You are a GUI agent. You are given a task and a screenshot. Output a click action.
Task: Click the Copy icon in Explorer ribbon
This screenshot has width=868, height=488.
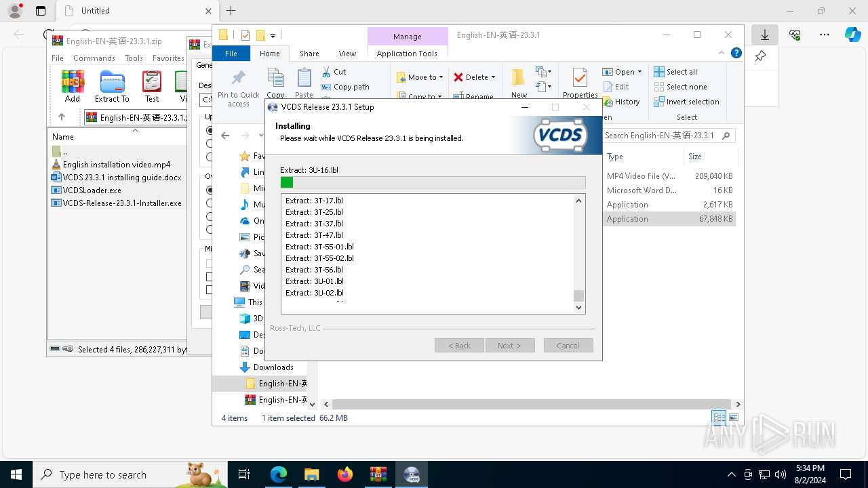[x=275, y=83]
